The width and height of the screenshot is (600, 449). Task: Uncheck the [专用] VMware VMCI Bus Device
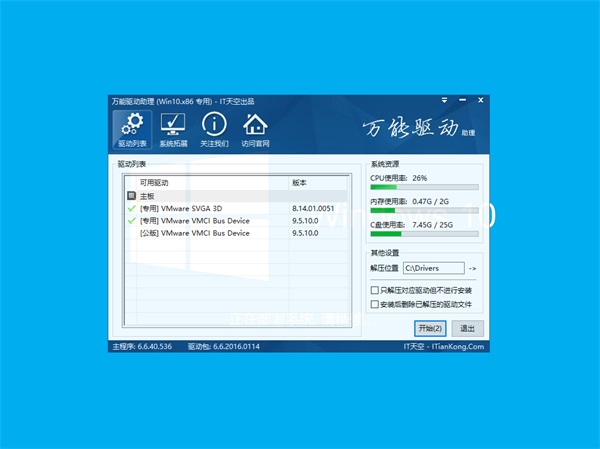[131, 221]
